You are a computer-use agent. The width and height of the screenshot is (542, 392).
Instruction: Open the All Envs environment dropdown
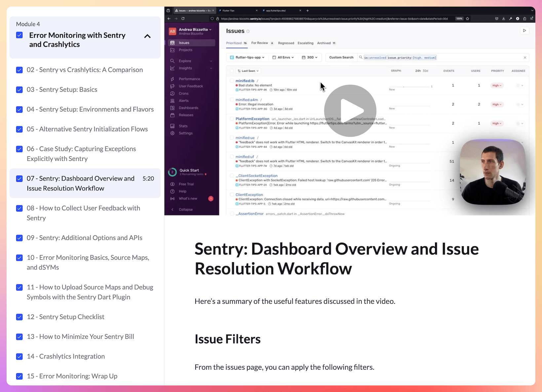283,57
